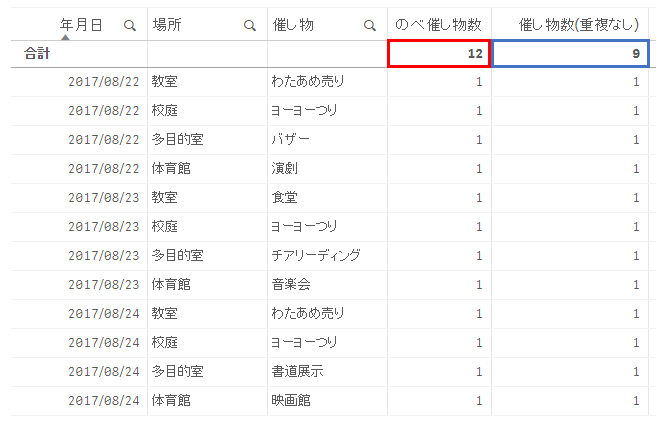Click the total value 12 cell
The height and width of the screenshot is (424, 670).
[x=439, y=53]
